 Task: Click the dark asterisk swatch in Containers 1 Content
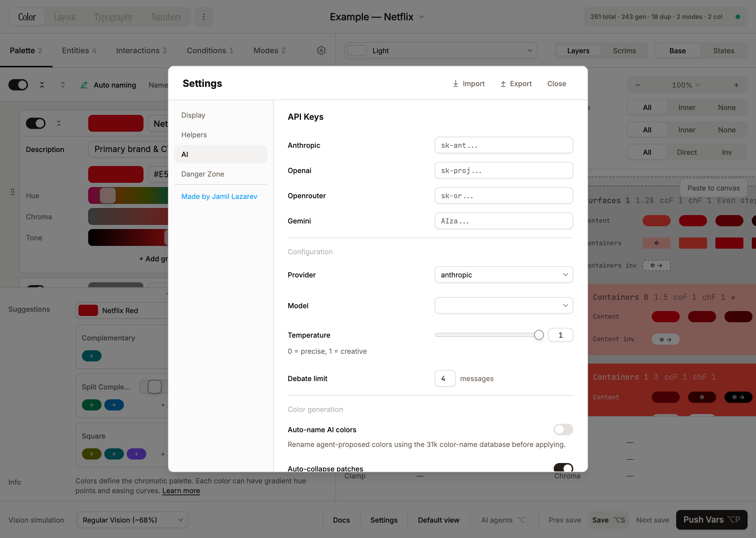pos(702,397)
